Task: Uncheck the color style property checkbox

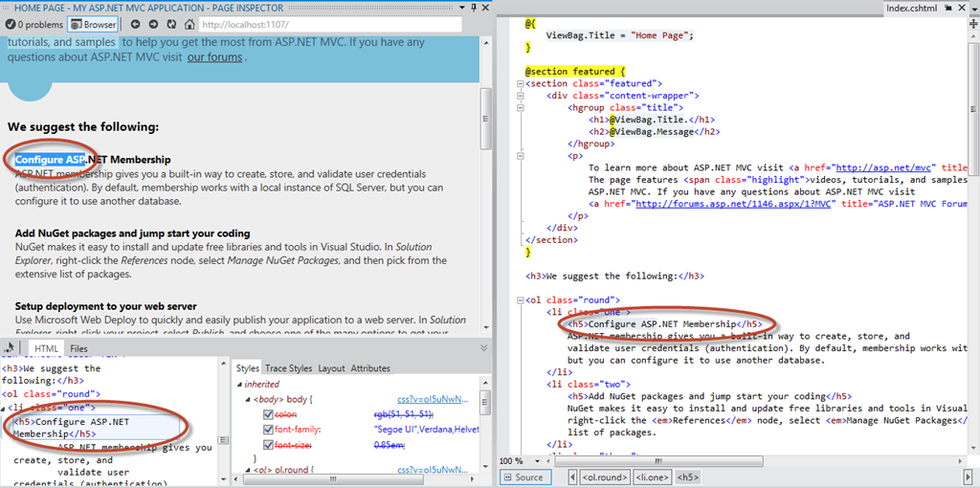Action: tap(269, 415)
